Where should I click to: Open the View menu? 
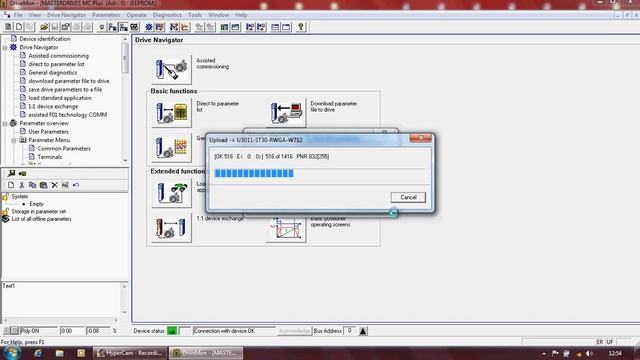(35, 15)
